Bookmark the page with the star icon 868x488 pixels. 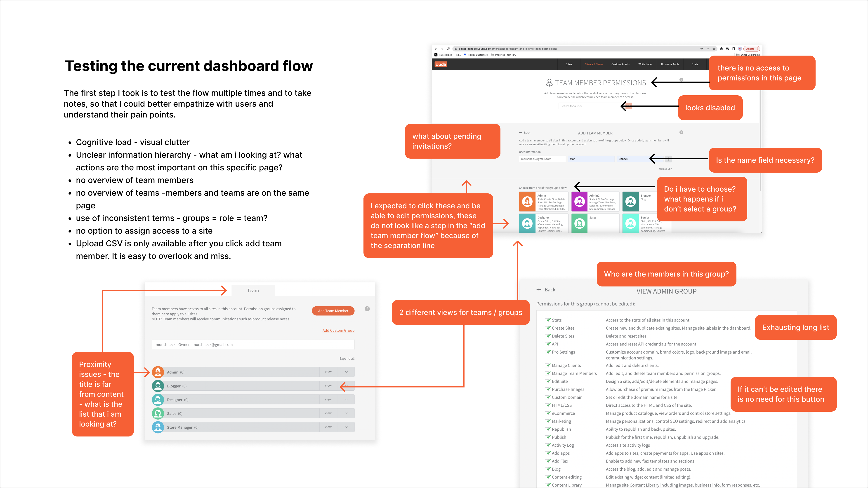pyautogui.click(x=714, y=49)
